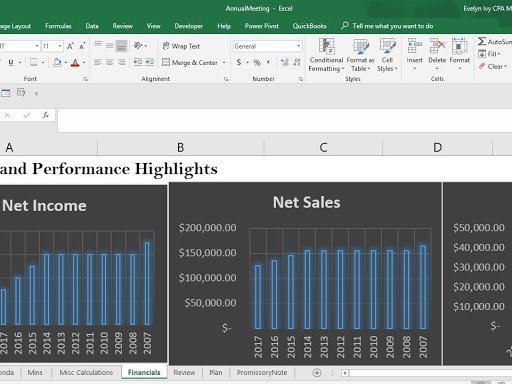Apply underline formatting
The width and height of the screenshot is (512, 384).
coord(11,62)
